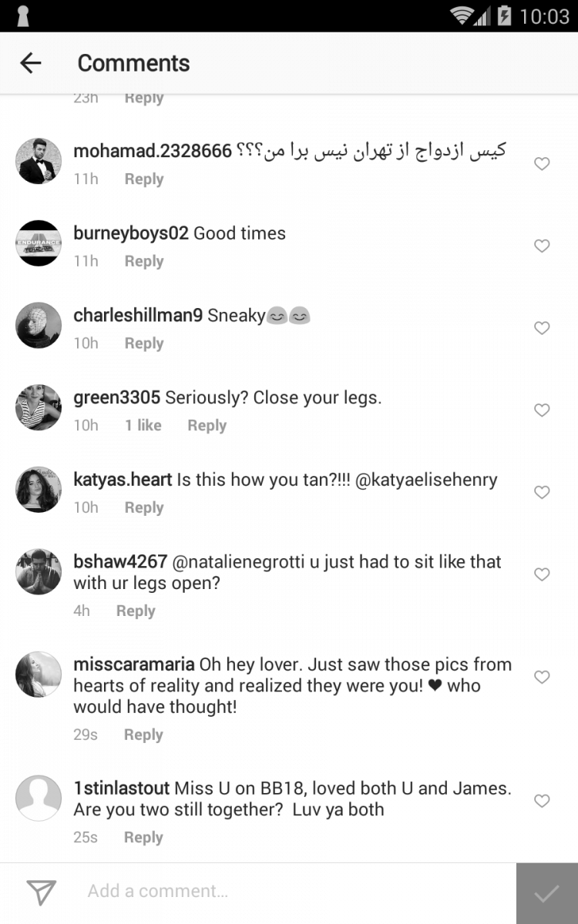Tap the heart beside charleshillman9's Sneaky comment
Image resolution: width=578 pixels, height=924 pixels.
click(542, 328)
